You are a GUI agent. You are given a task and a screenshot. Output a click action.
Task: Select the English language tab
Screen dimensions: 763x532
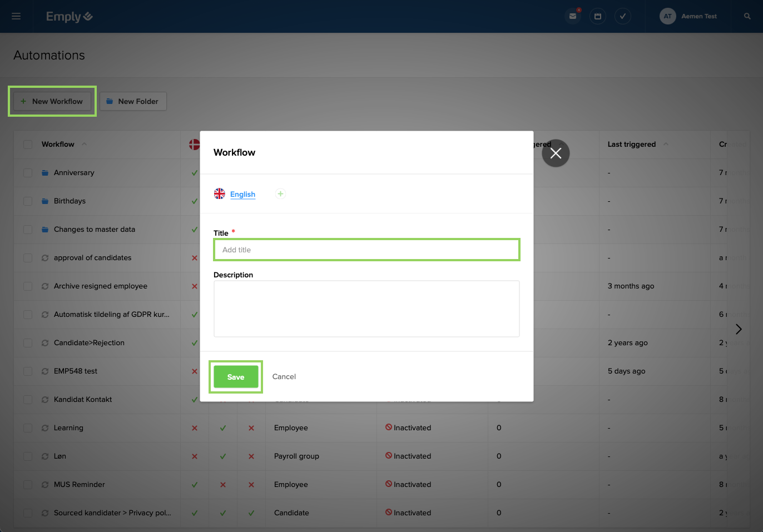pos(242,194)
